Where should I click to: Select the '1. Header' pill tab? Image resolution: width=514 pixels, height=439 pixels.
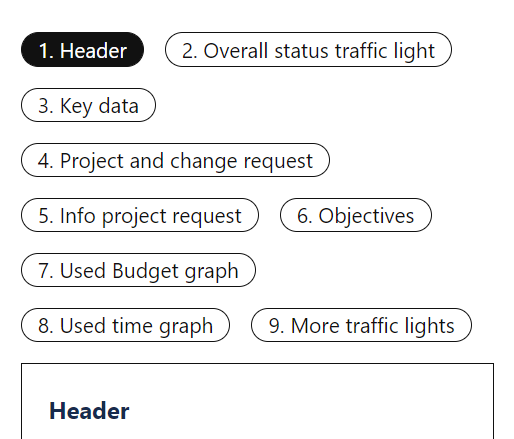coord(82,50)
